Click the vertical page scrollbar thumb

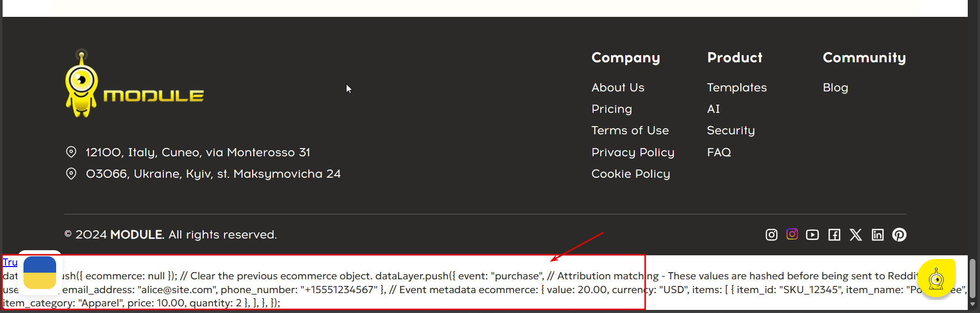[x=972, y=278]
